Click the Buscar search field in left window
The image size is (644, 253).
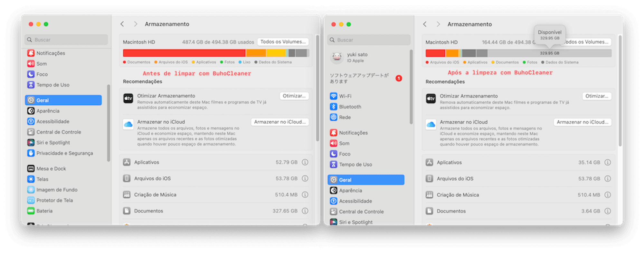point(66,40)
